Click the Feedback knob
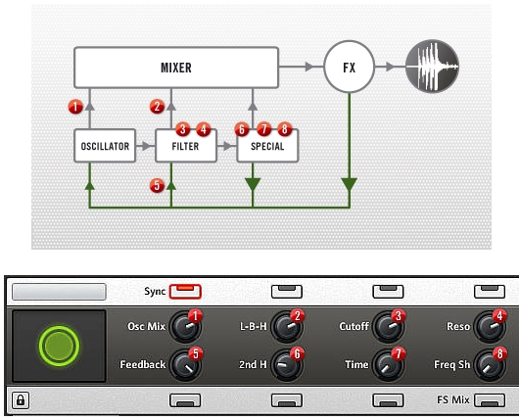 tap(185, 365)
